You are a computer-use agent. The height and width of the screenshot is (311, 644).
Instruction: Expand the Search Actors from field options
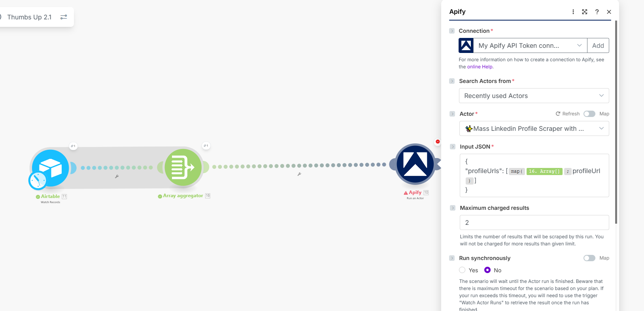(452, 81)
